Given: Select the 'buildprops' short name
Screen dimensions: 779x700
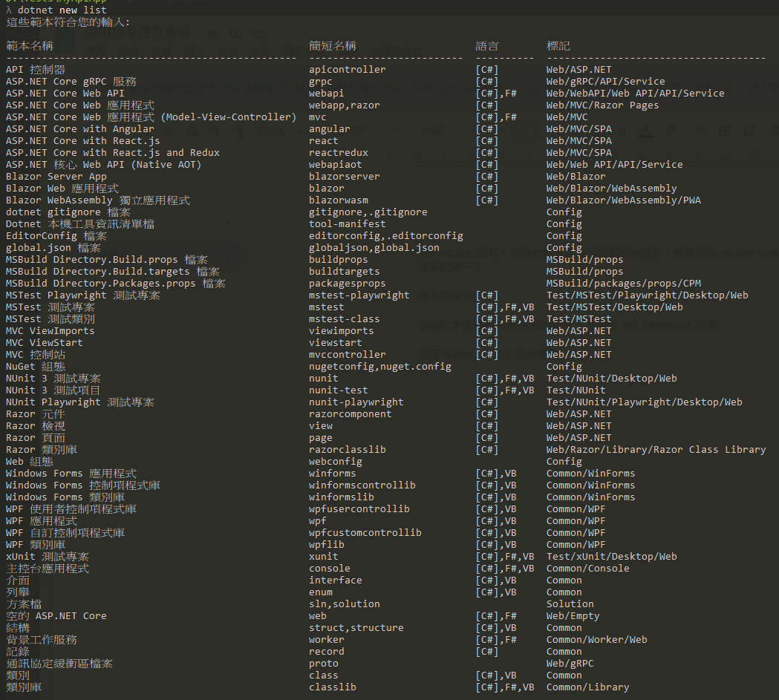Looking at the screenshot, I should coord(339,260).
